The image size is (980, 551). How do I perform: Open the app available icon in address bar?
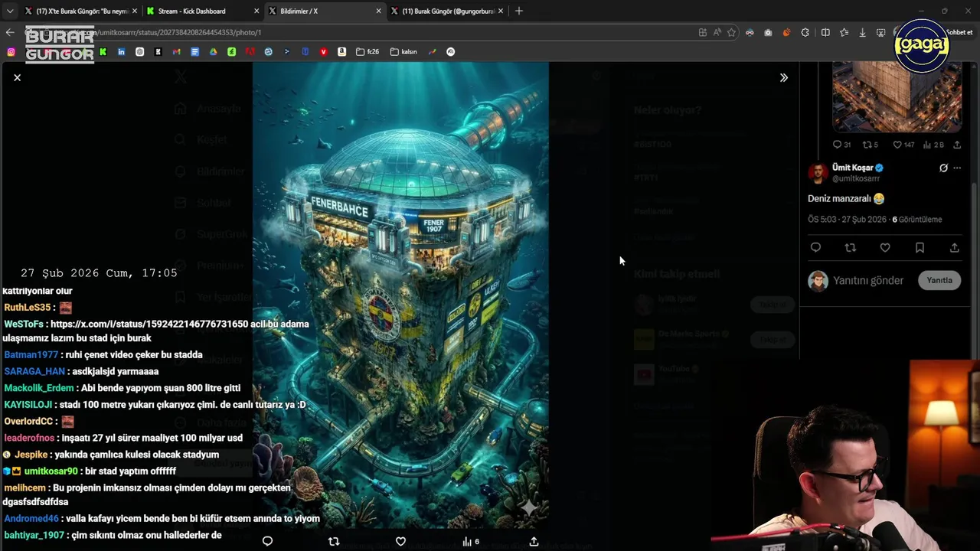coord(703,32)
